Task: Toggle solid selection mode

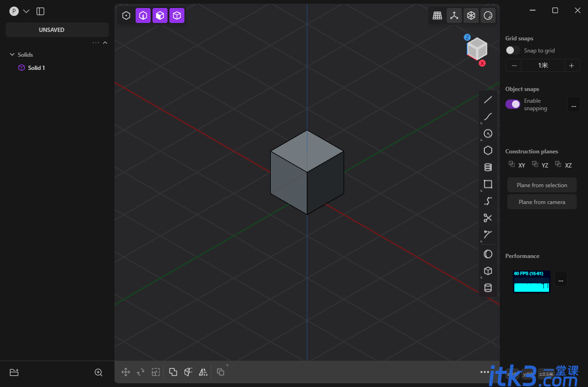Action: click(x=177, y=15)
